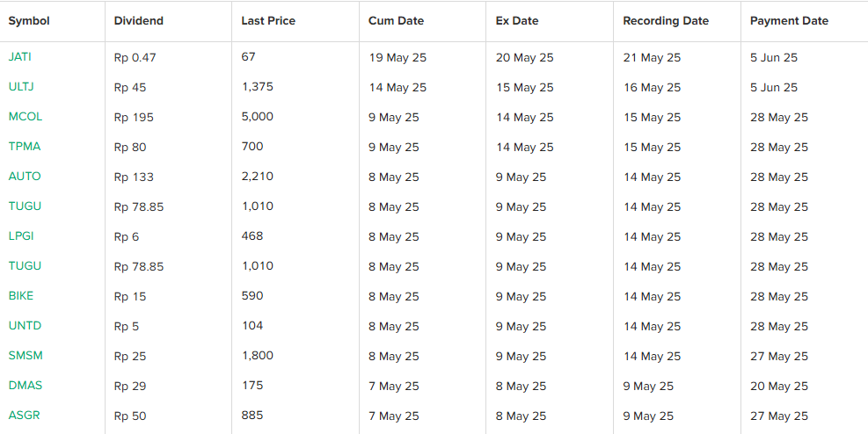868x434 pixels.
Task: Open the ASGR stock link
Action: [x=25, y=416]
